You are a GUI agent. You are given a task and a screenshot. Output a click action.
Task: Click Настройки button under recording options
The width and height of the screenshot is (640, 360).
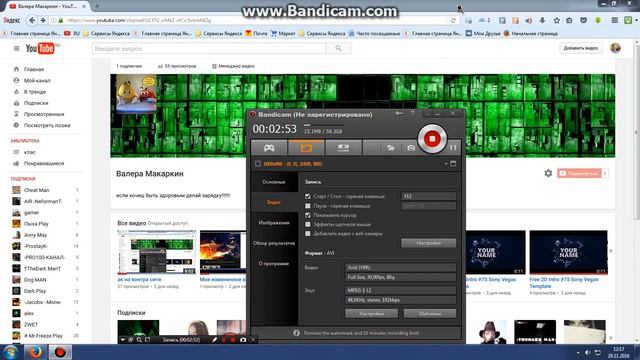tap(429, 243)
